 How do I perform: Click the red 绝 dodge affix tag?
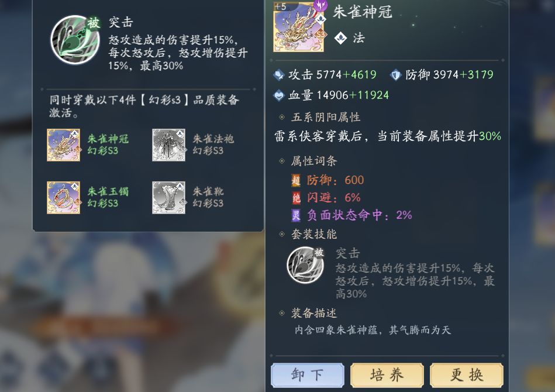(296, 198)
